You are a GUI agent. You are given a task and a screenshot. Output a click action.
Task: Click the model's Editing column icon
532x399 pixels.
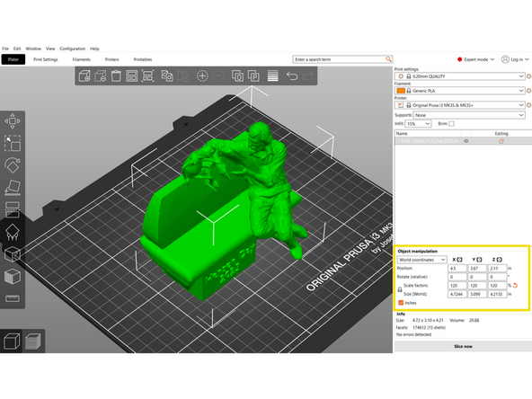coord(501,141)
